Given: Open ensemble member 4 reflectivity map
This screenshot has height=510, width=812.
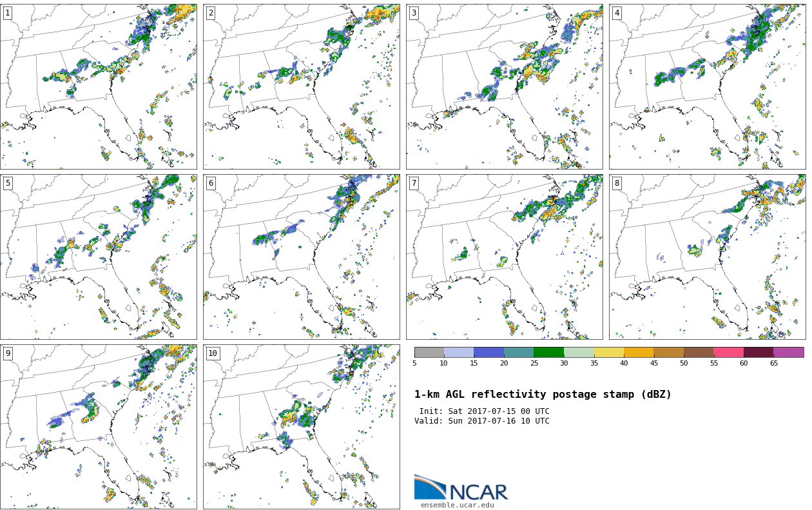Looking at the screenshot, I should tap(708, 86).
